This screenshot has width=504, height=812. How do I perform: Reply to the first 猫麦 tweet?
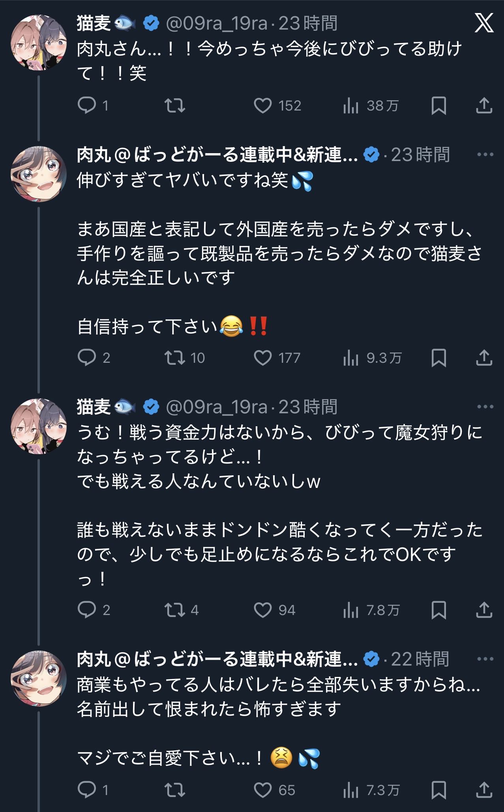pos(87,106)
